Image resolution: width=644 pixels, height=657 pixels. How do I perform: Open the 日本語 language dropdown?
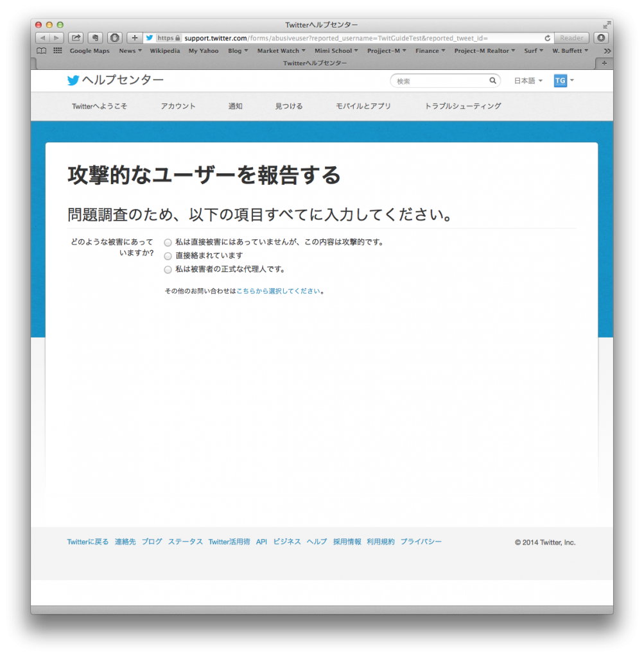click(528, 80)
